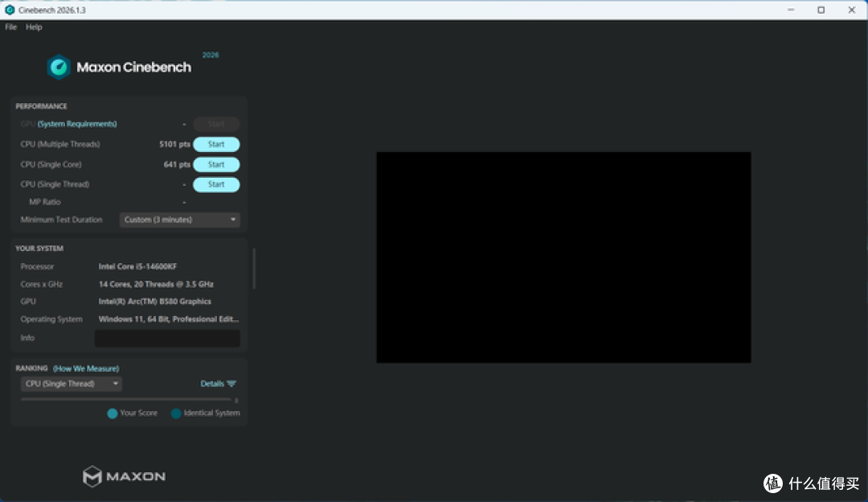Start the CPU Single Core test
The image size is (868, 502).
[216, 165]
